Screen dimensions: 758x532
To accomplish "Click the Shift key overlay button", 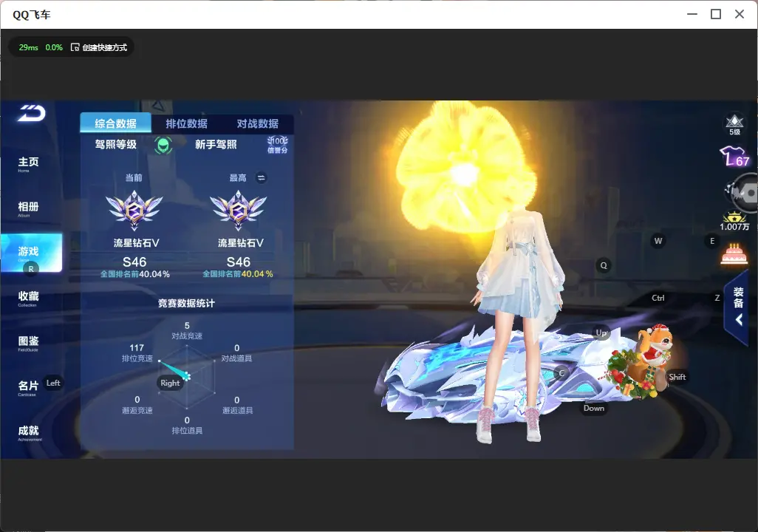I will [x=677, y=377].
